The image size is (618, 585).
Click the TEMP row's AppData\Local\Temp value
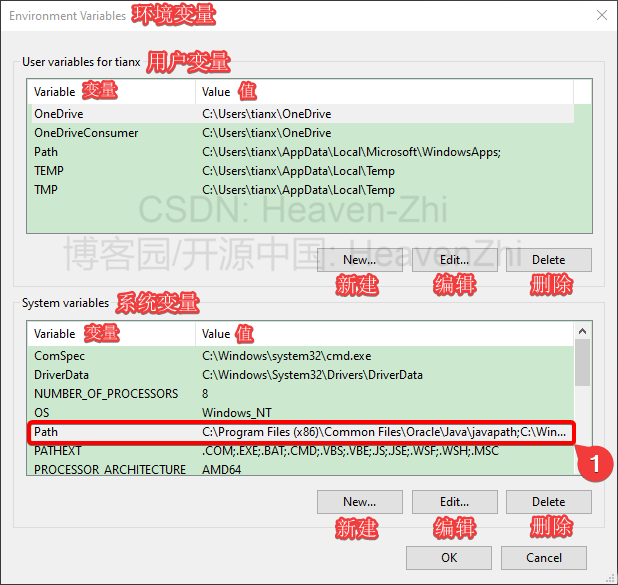point(298,171)
